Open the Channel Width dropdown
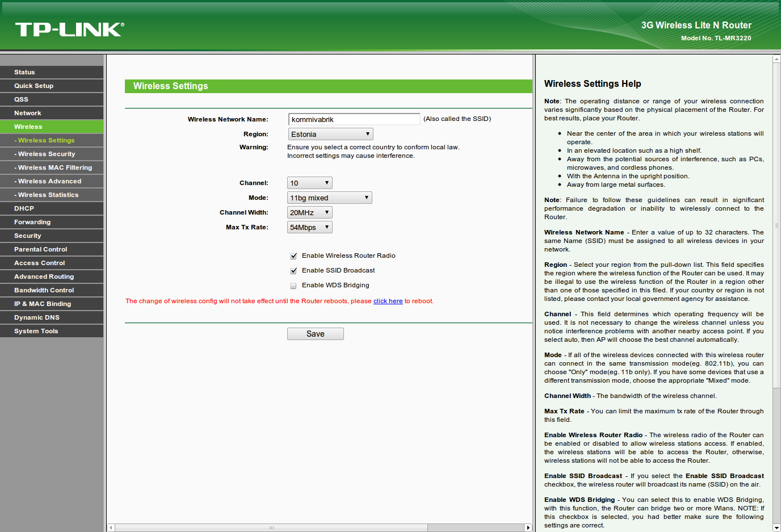 310,212
